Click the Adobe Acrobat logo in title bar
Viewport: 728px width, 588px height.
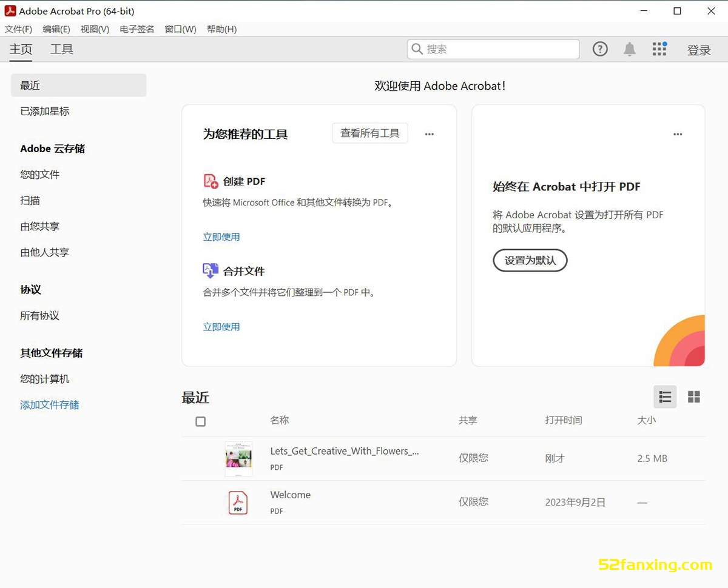click(10, 11)
